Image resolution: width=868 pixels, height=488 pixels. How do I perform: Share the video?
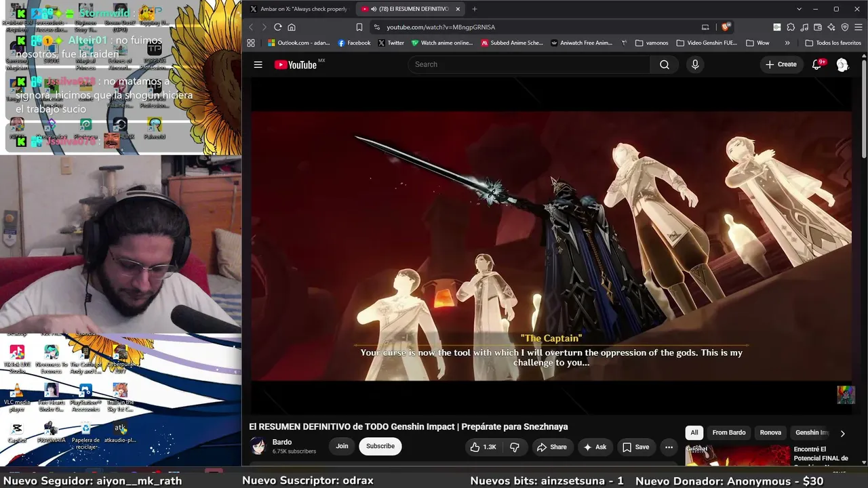click(x=552, y=447)
